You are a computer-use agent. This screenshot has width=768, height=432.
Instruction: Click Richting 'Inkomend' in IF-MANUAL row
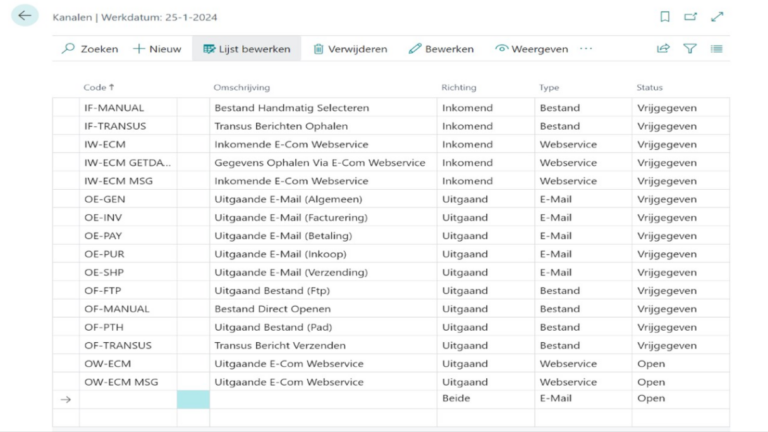tap(467, 108)
